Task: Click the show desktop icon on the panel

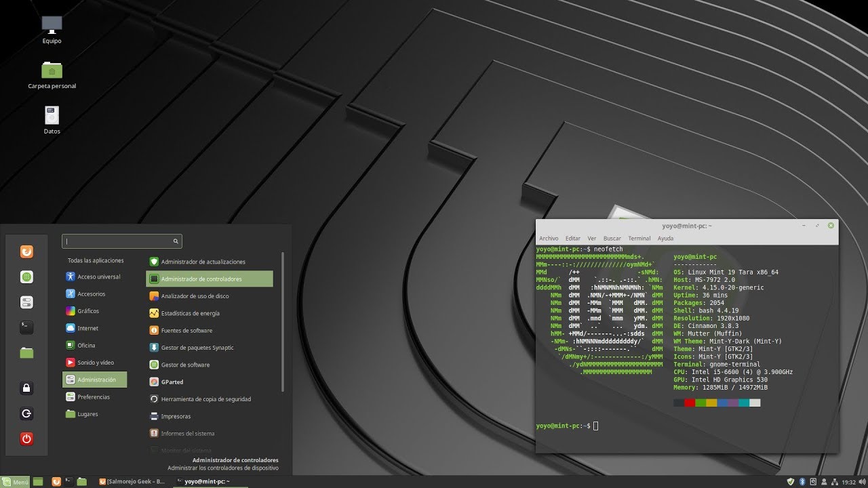Action: click(x=38, y=482)
